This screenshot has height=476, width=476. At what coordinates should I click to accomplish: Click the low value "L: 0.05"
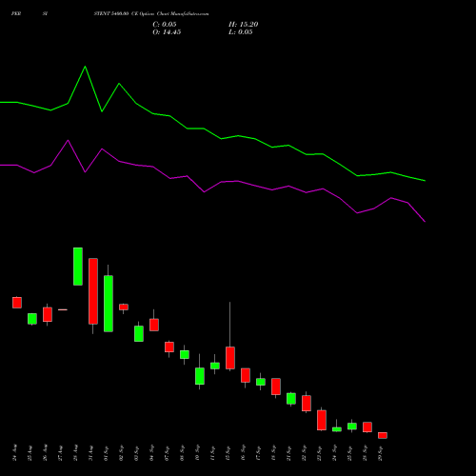241,32
